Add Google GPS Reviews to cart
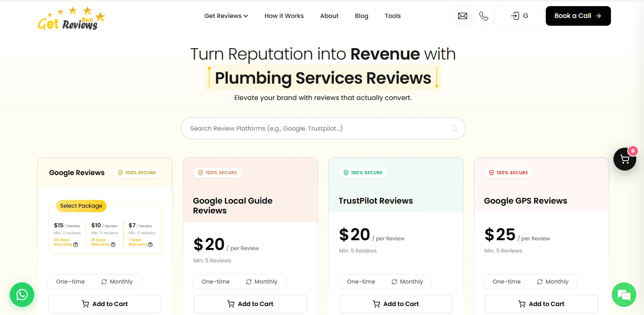Viewport: 644px width, 315px height. point(541,304)
